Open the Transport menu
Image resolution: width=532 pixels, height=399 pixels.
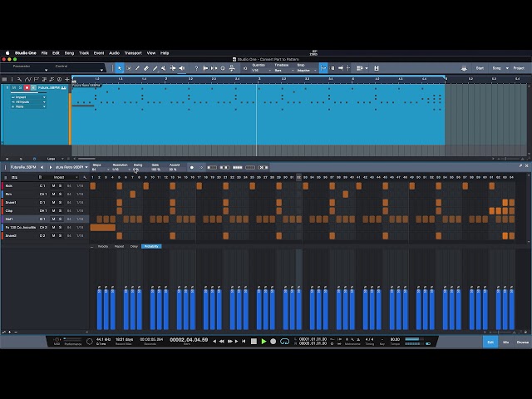[133, 53]
